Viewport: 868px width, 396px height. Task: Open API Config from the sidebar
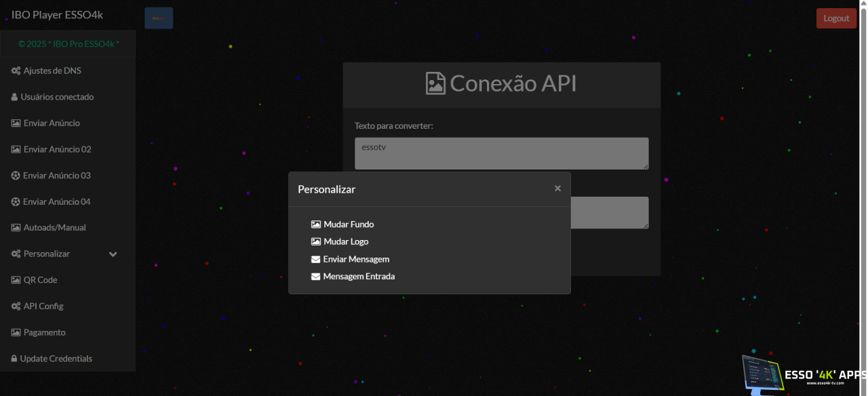click(43, 306)
